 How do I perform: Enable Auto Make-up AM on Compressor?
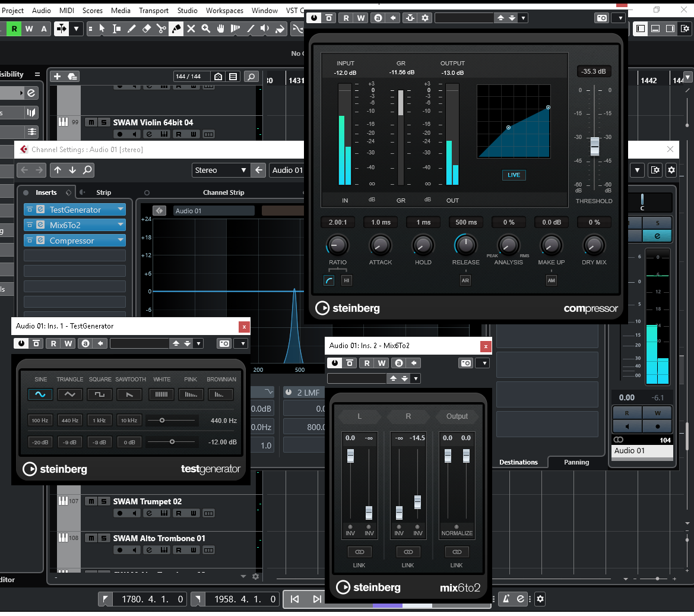pos(551,280)
